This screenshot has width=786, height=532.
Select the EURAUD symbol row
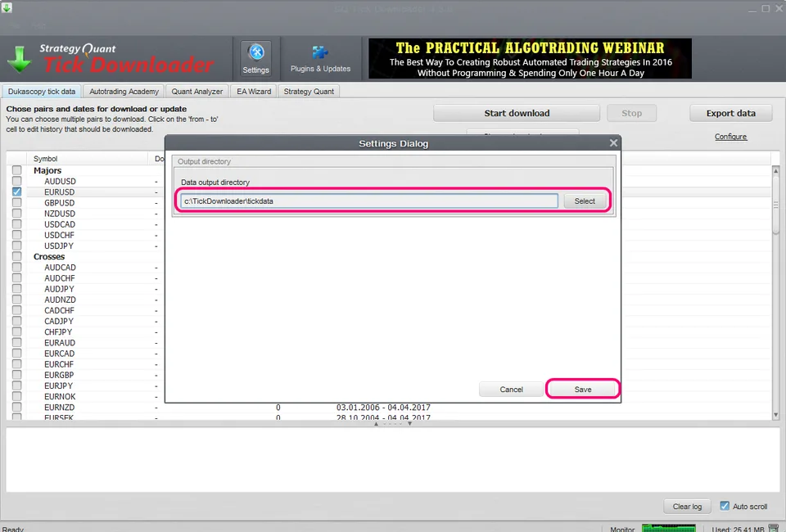point(60,343)
